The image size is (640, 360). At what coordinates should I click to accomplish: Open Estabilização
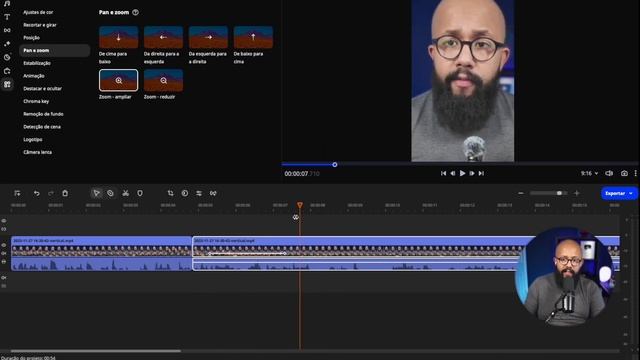click(37, 63)
